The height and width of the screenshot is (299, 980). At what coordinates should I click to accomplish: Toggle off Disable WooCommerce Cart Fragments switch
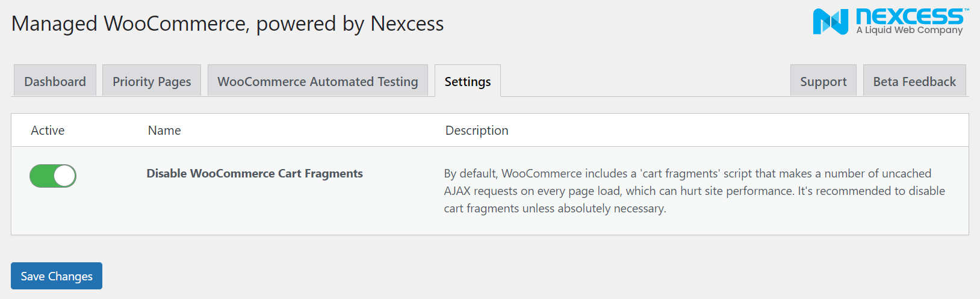click(x=53, y=176)
